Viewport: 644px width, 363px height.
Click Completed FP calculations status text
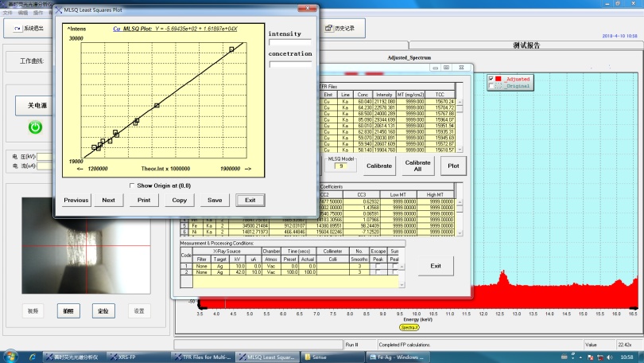(x=404, y=345)
